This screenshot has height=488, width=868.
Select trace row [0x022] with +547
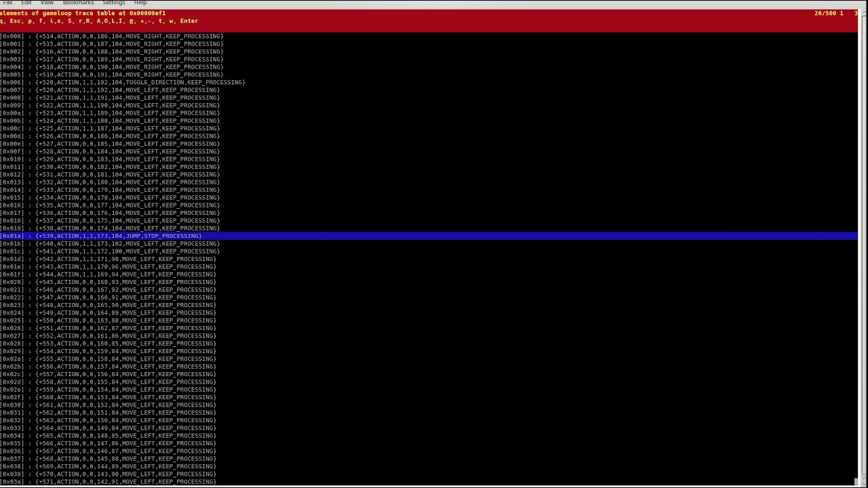[x=108, y=298]
